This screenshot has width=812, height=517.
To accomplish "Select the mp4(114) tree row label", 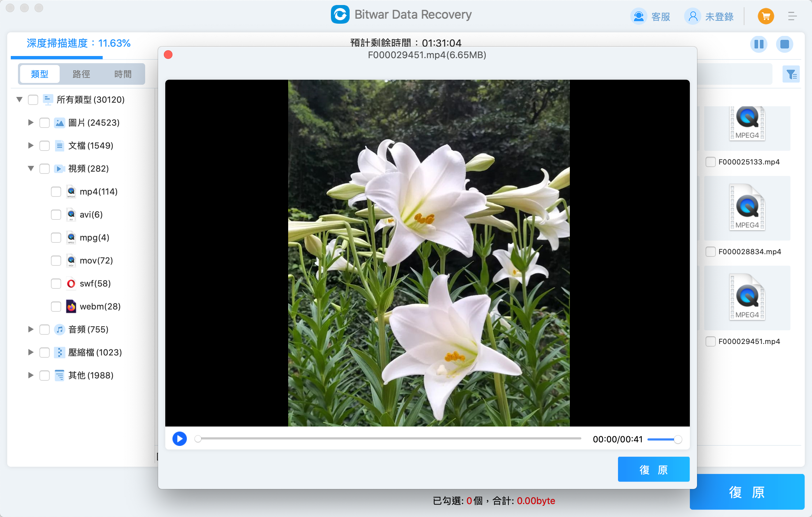I will [x=99, y=192].
